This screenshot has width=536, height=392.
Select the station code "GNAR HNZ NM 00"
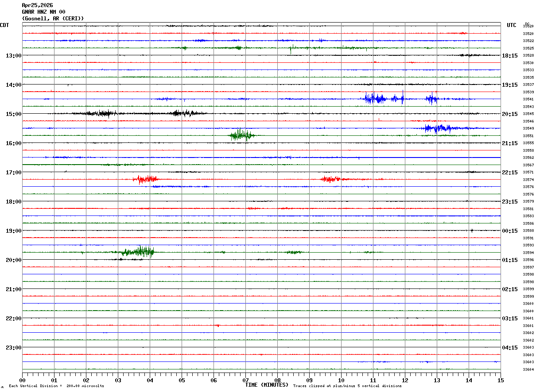pyautogui.click(x=43, y=12)
